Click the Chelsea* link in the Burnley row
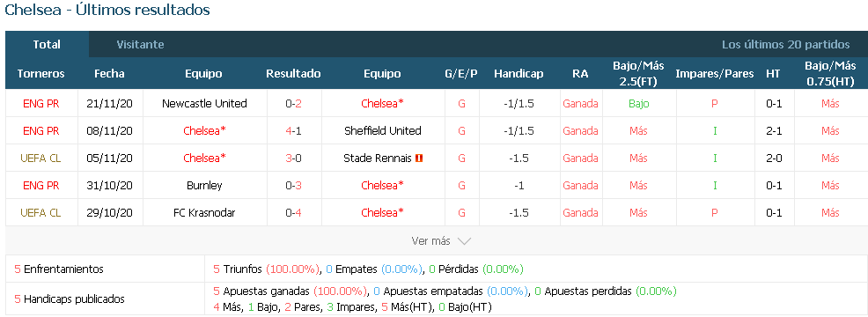Screen dimensions: 868x317 (x=383, y=185)
